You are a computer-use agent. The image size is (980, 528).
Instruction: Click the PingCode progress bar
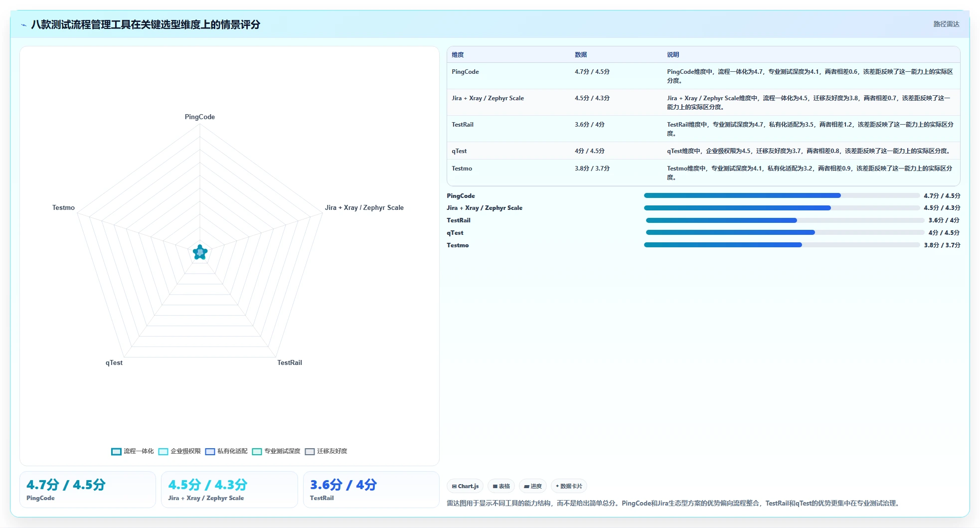pyautogui.click(x=782, y=195)
